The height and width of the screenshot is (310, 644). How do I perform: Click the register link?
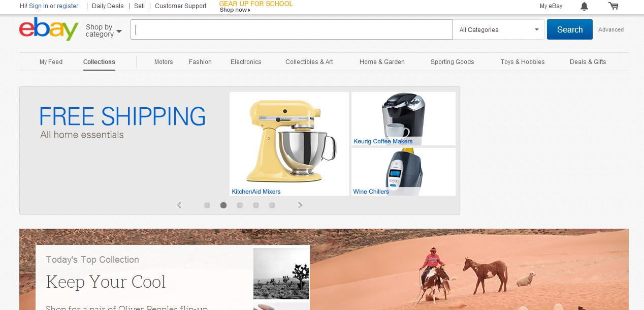[68, 6]
